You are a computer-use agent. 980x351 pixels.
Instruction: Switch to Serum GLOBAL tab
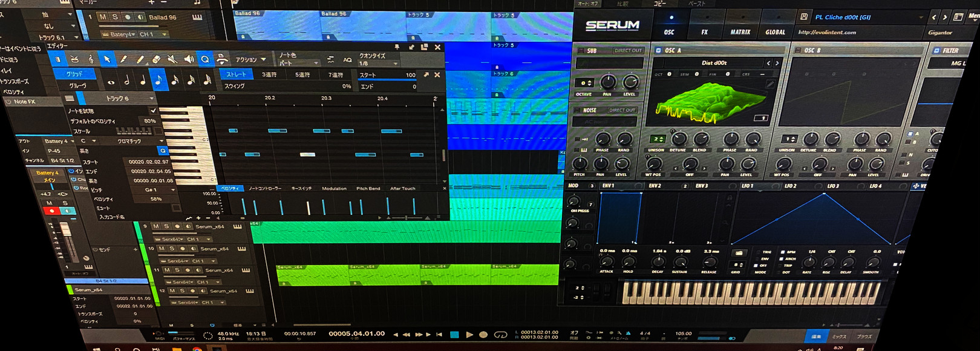(x=775, y=32)
